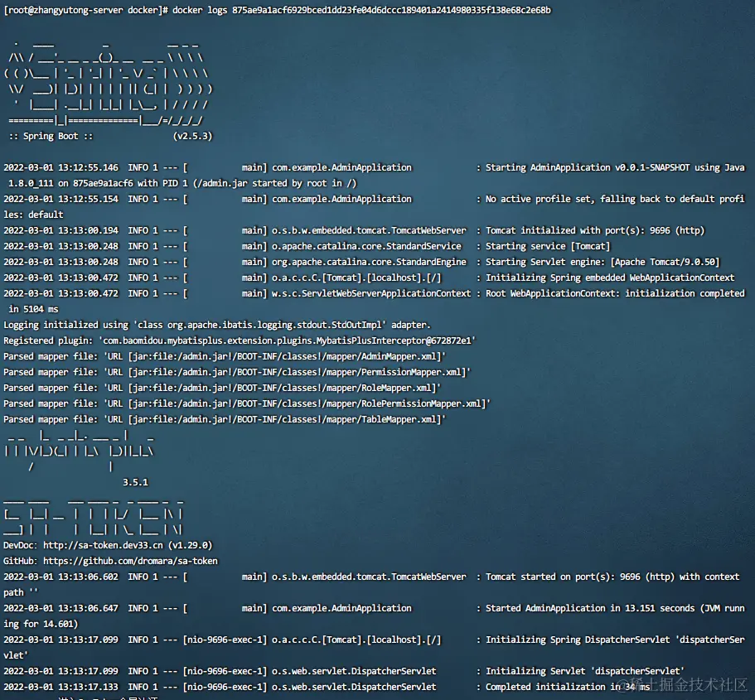The width and height of the screenshot is (755, 700).
Task: Click 'Tomcat started on port(s): 9696' message
Action: tap(612, 577)
